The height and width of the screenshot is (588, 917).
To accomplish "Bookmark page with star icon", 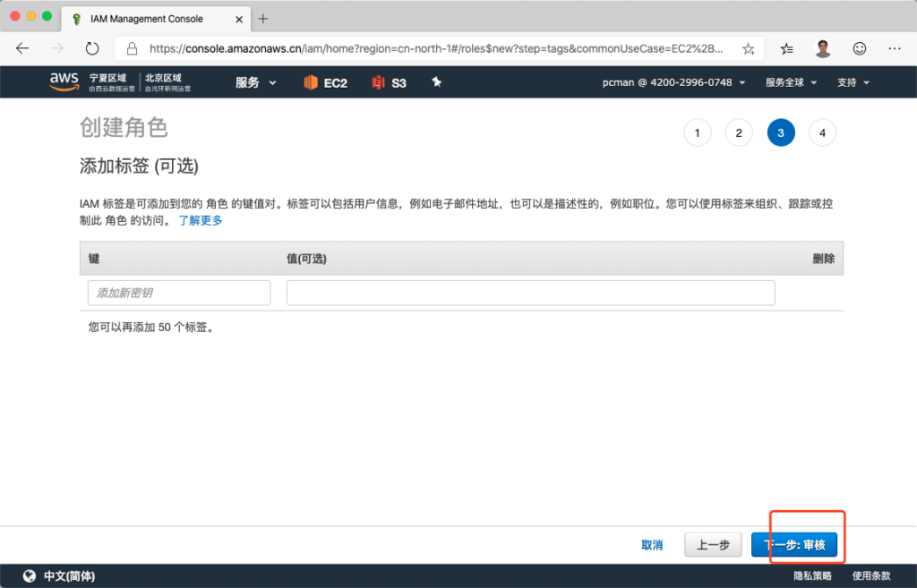I will pos(749,49).
